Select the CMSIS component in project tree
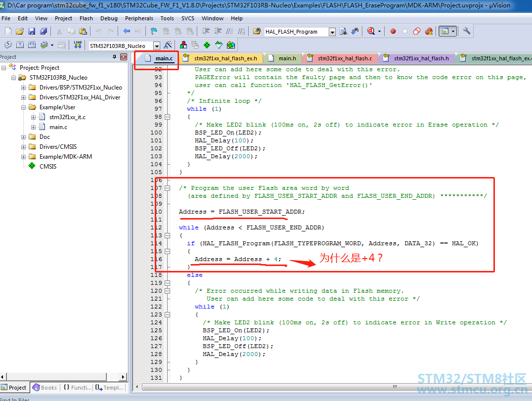The width and height of the screenshot is (532, 401). click(48, 167)
